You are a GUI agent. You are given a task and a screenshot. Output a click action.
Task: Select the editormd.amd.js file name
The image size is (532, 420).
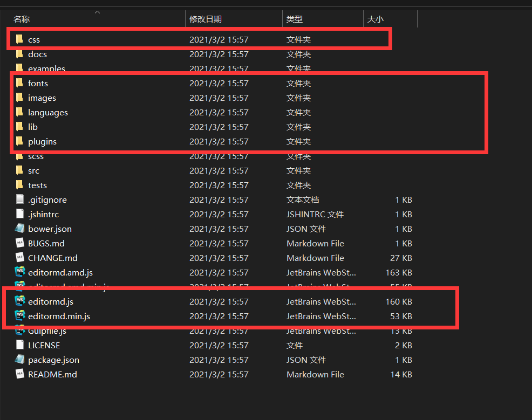point(60,273)
